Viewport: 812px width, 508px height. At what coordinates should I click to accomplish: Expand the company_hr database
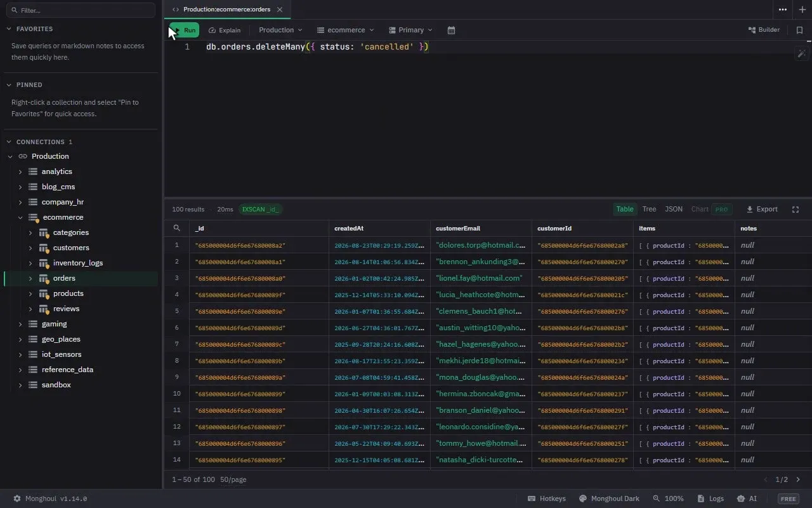tap(20, 202)
